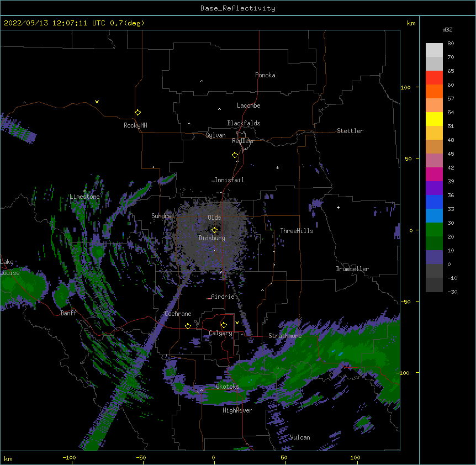
Task: Click the HighRiver city label
Action: (x=237, y=410)
